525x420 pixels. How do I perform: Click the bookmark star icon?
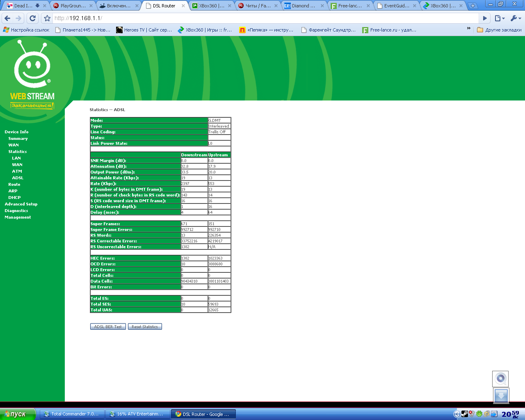pyautogui.click(x=47, y=18)
